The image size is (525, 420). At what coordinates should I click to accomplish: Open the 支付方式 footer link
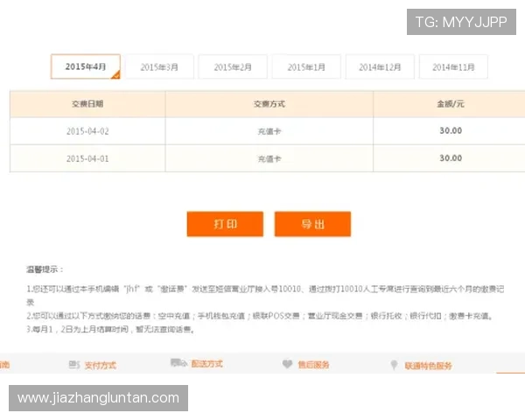point(101,365)
